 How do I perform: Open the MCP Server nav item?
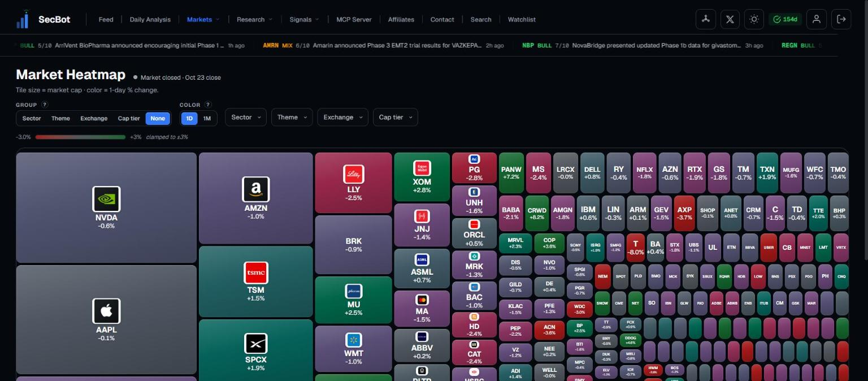(x=354, y=19)
